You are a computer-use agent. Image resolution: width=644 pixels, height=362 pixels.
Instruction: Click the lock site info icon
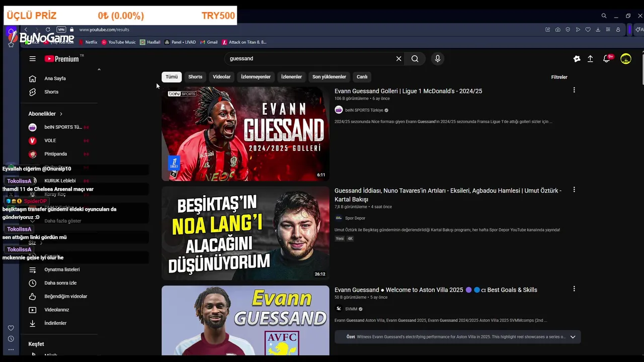coord(71,30)
